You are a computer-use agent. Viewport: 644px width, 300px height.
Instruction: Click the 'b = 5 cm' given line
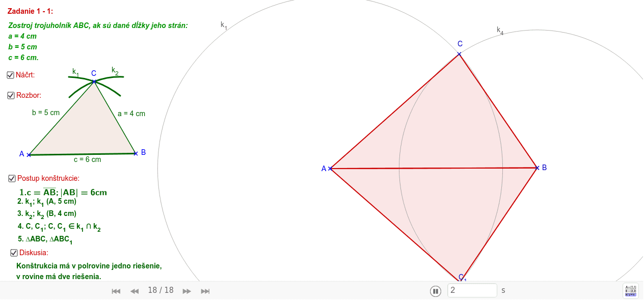[x=23, y=47]
